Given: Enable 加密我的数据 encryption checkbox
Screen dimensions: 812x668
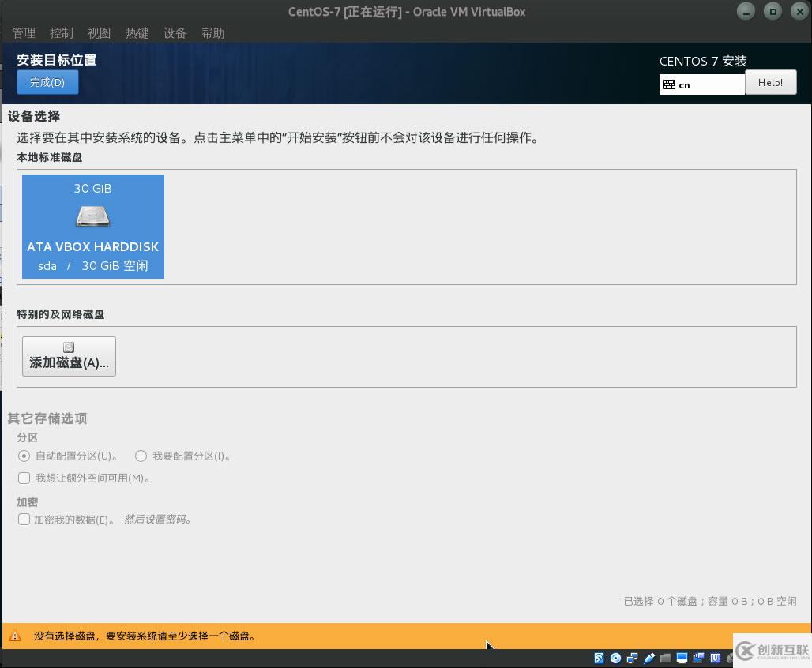Looking at the screenshot, I should [x=24, y=520].
